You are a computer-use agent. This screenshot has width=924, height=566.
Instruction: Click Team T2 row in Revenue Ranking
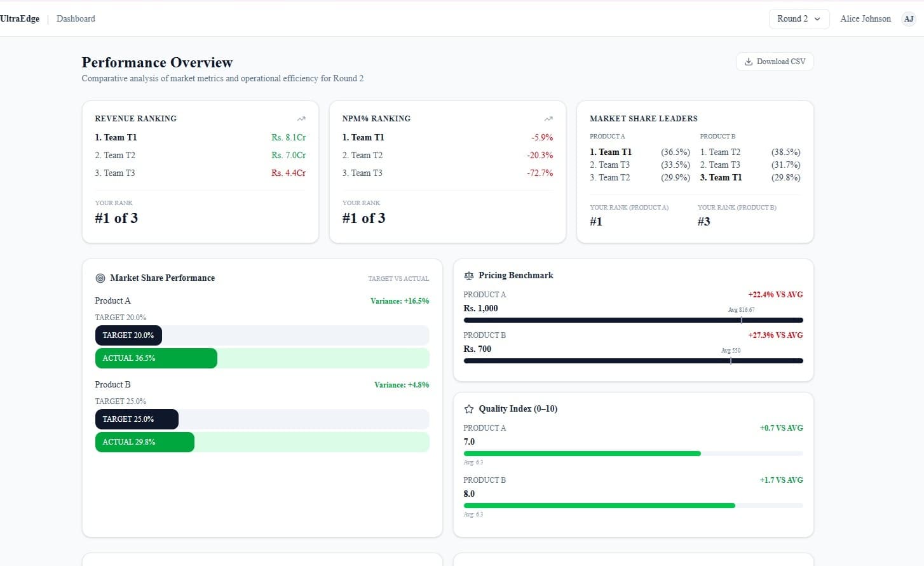[x=200, y=155]
